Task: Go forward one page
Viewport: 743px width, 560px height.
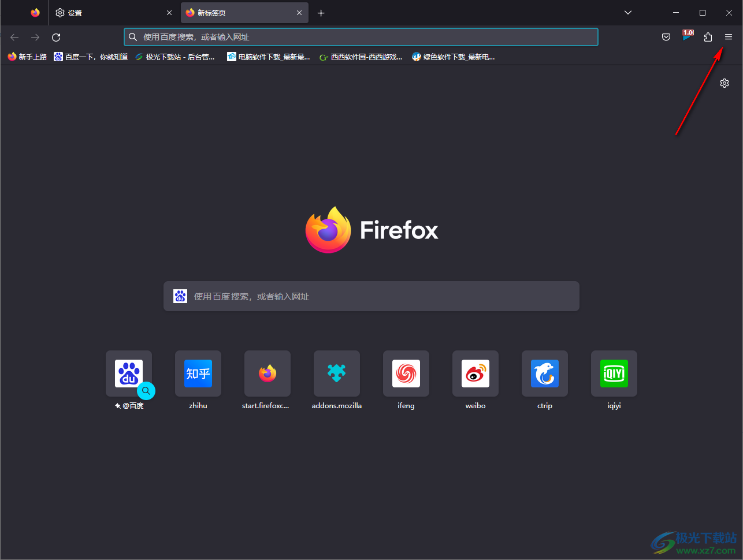Action: point(35,37)
